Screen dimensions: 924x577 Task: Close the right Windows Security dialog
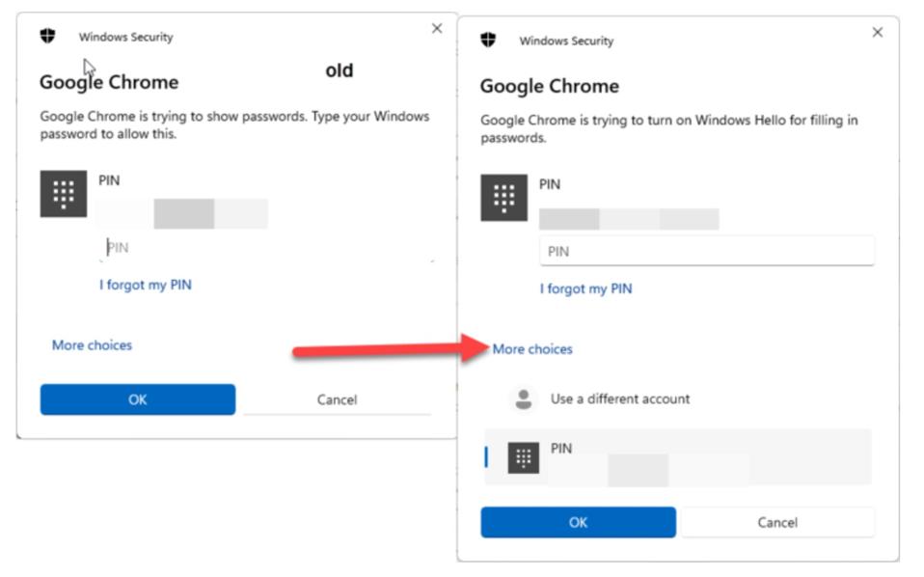tap(877, 33)
